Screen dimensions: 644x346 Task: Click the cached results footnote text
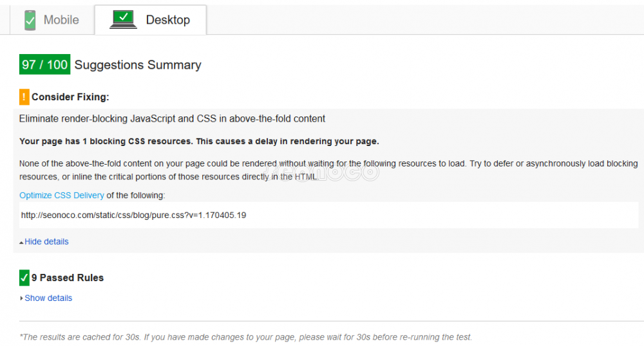click(245, 337)
